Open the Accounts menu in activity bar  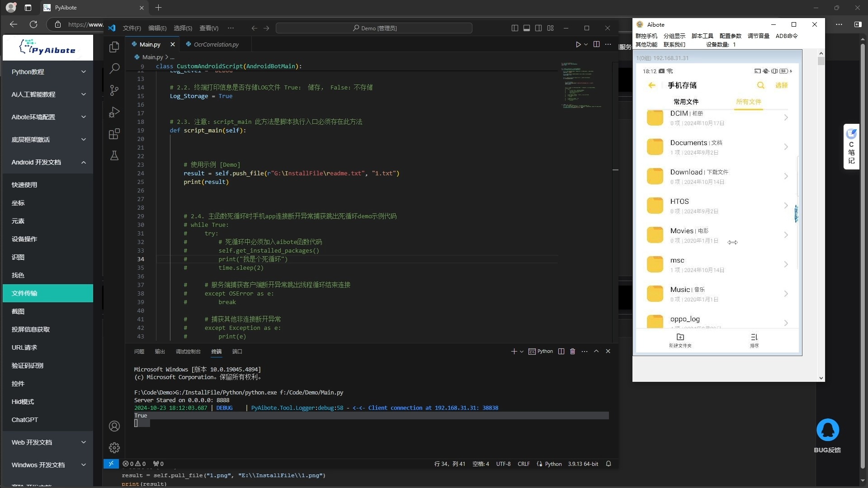point(114,426)
